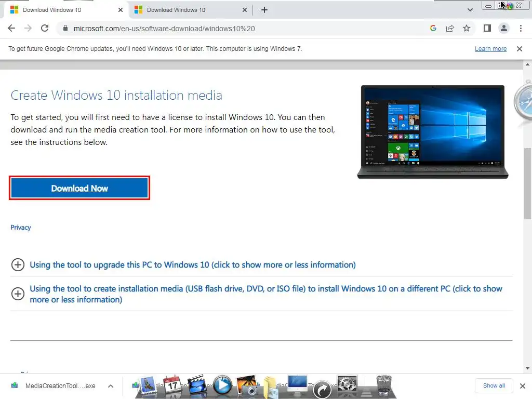Launch the blue media player dock icon

coord(222,385)
